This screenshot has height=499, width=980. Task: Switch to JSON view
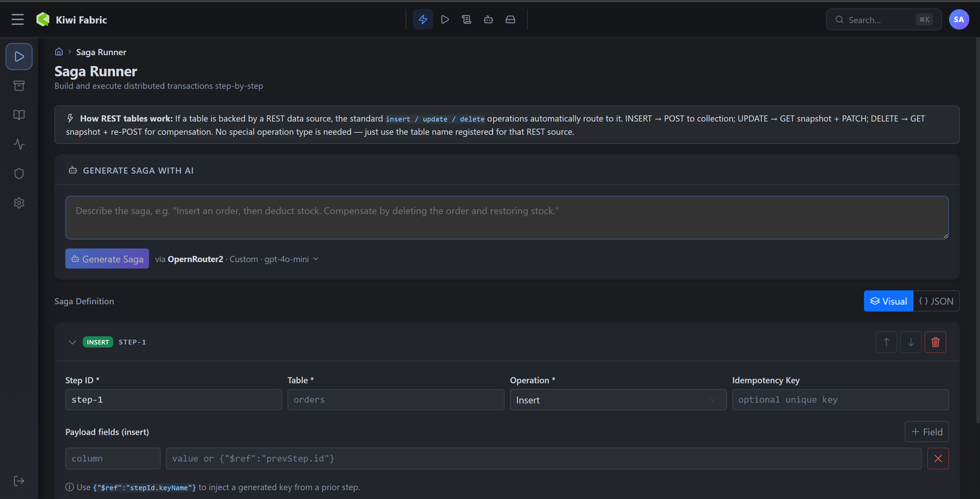pyautogui.click(x=937, y=301)
